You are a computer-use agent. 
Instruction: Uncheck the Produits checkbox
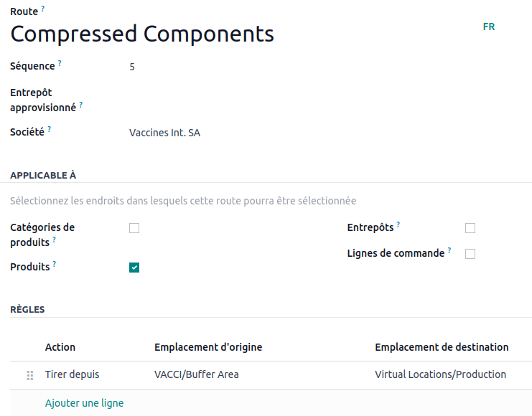click(134, 268)
